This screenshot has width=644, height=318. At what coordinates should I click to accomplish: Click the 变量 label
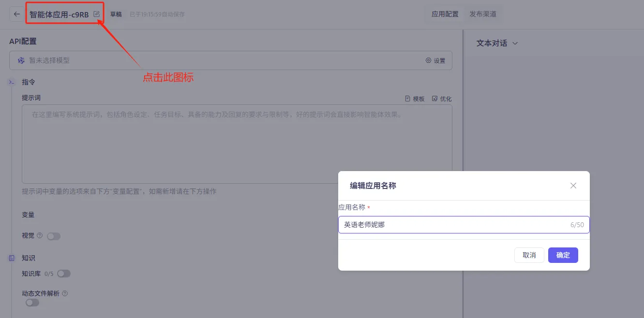coord(28,215)
